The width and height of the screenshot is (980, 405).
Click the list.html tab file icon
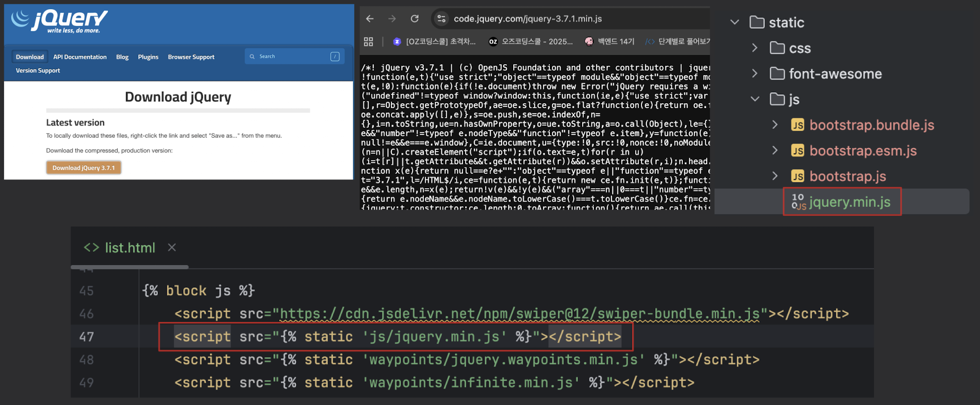[91, 248]
